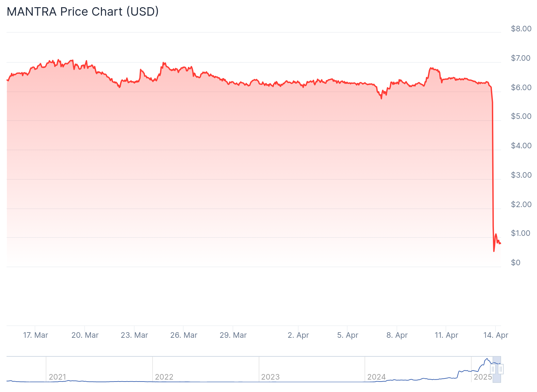This screenshot has height=392, width=537.
Task: Click the 14. Apr date label
Action: point(496,335)
